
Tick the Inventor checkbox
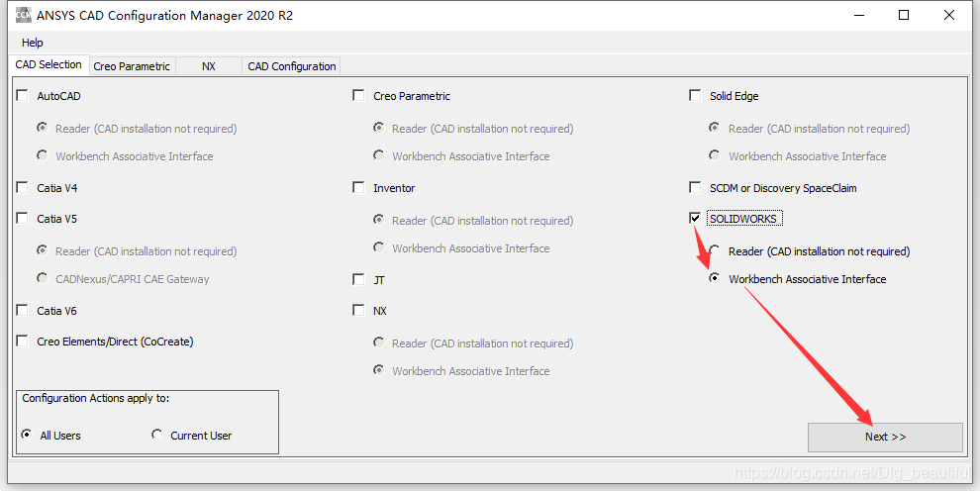click(x=358, y=187)
